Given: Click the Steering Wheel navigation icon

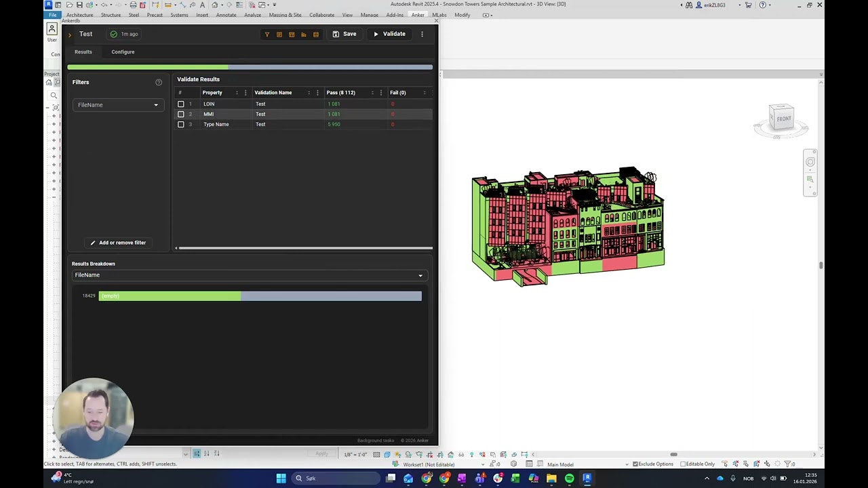Looking at the screenshot, I should (810, 162).
